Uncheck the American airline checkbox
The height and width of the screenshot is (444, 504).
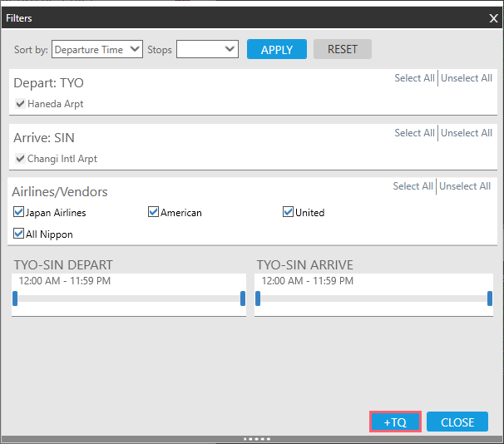pyautogui.click(x=153, y=212)
